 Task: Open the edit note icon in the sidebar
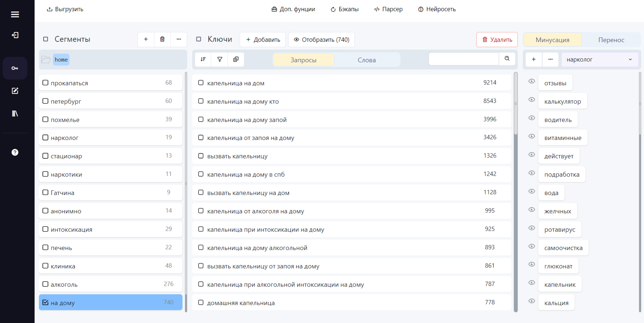[x=15, y=91]
